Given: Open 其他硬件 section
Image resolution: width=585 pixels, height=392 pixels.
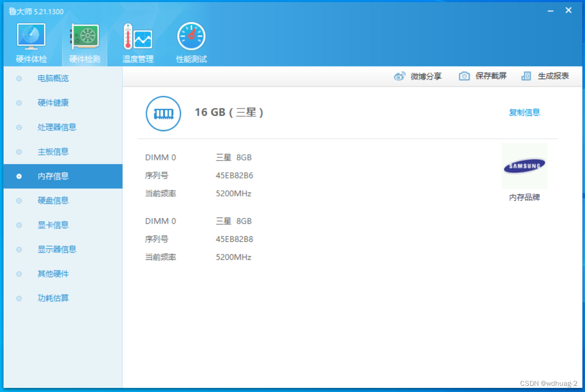Looking at the screenshot, I should coord(53,274).
